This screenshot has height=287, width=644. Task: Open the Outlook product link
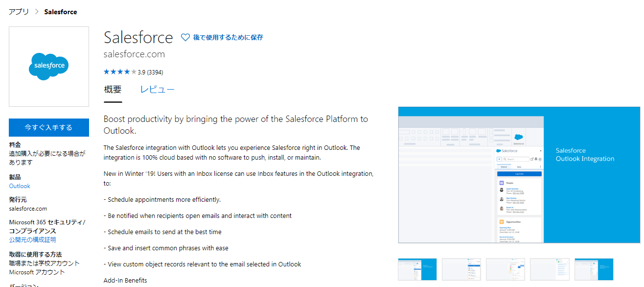[x=20, y=186]
